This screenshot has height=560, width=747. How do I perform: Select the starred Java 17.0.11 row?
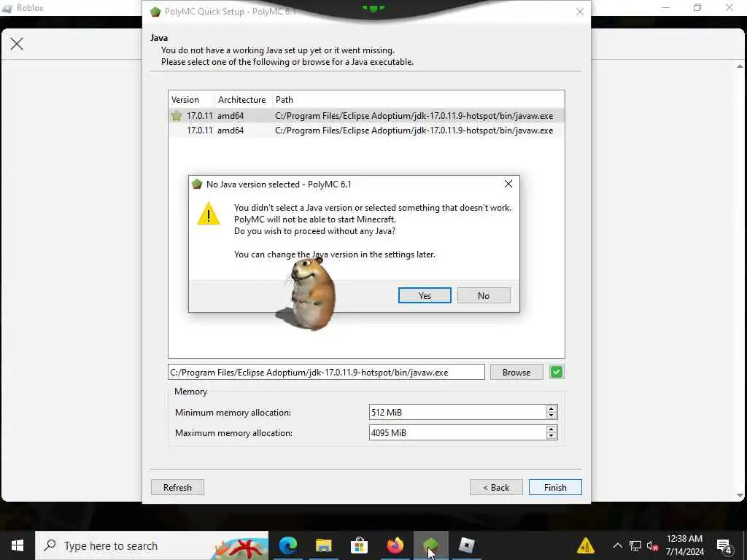click(366, 116)
